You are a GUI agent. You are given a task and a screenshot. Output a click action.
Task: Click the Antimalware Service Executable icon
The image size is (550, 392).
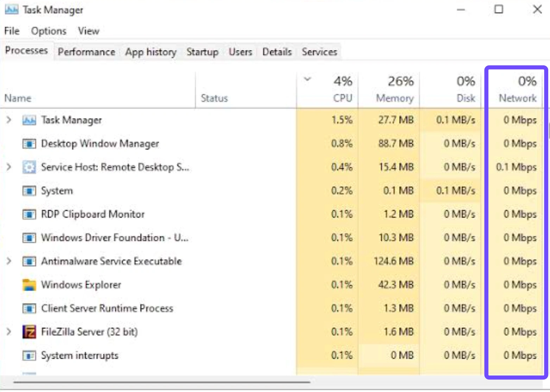29,262
